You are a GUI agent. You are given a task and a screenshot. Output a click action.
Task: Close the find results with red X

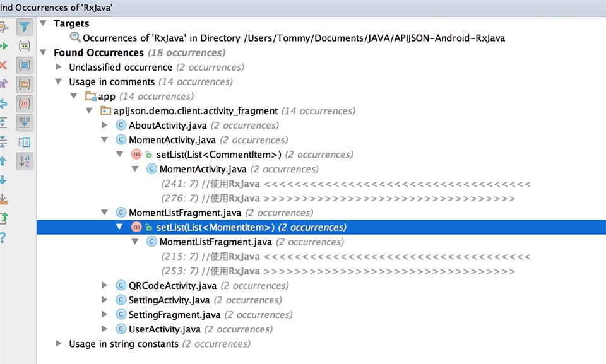coord(3,65)
